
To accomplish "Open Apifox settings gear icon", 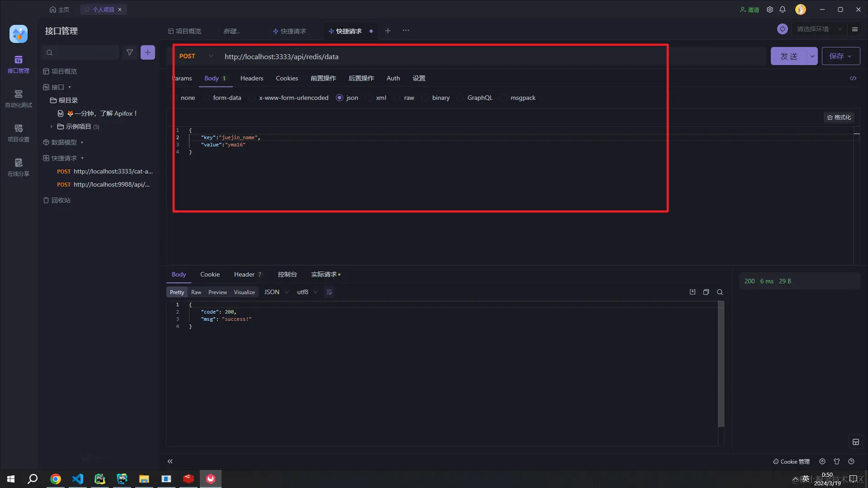I will (770, 9).
